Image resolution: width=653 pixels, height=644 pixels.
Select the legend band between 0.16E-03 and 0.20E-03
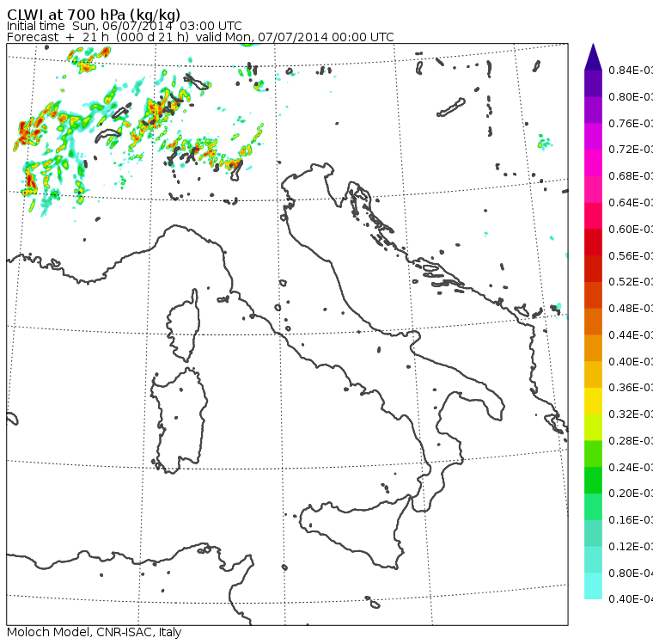pyautogui.click(x=593, y=507)
